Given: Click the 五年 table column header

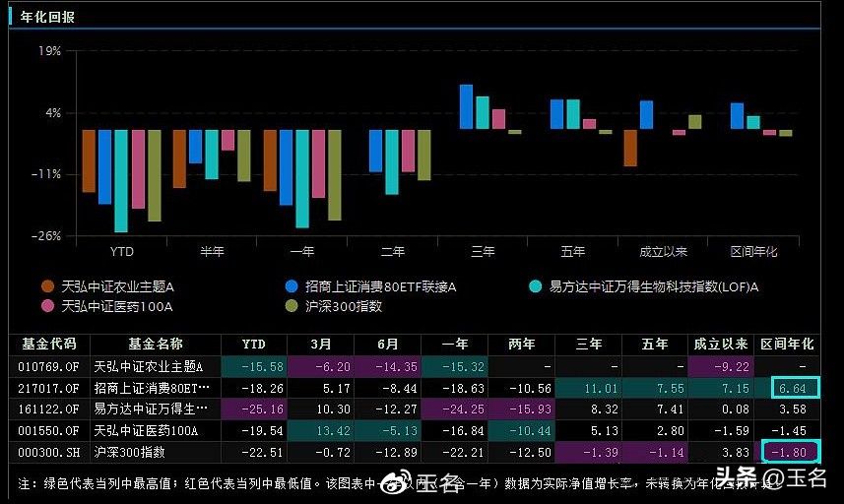Looking at the screenshot, I should point(655,345).
